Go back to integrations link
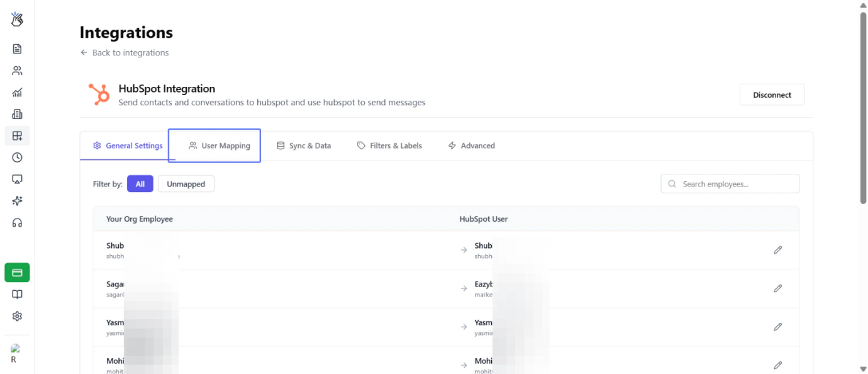 [125, 53]
